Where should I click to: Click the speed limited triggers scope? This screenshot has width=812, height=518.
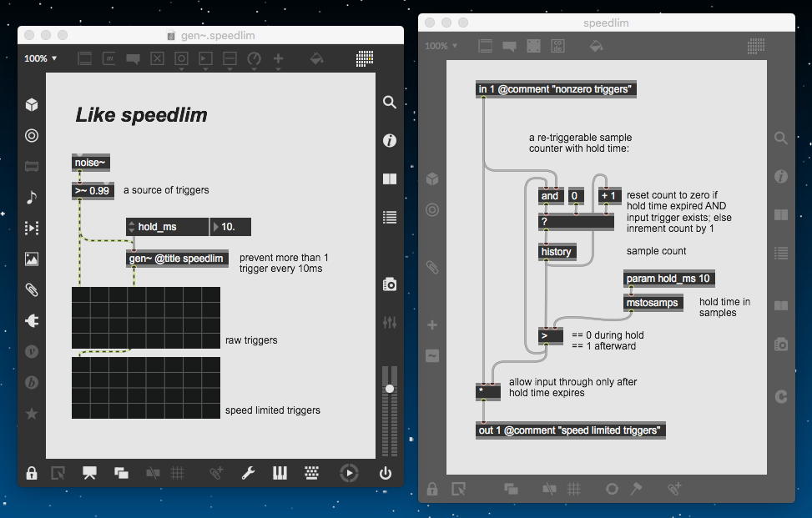point(146,388)
